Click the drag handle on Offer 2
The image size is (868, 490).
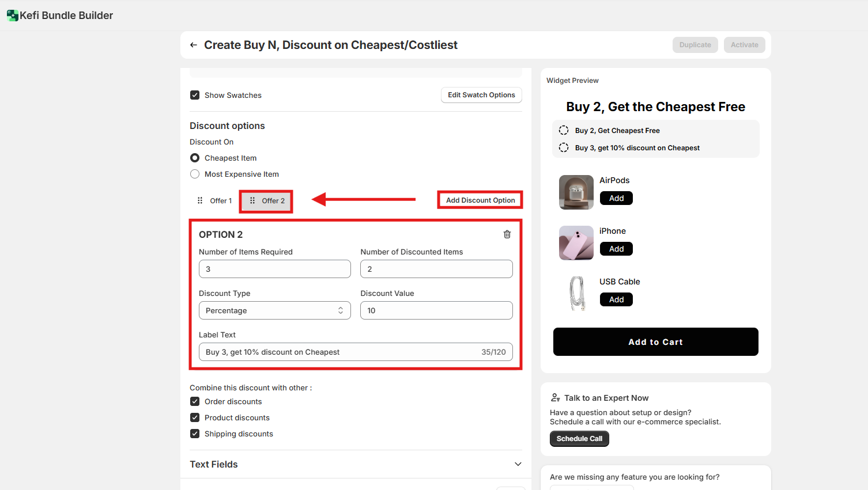[252, 201]
